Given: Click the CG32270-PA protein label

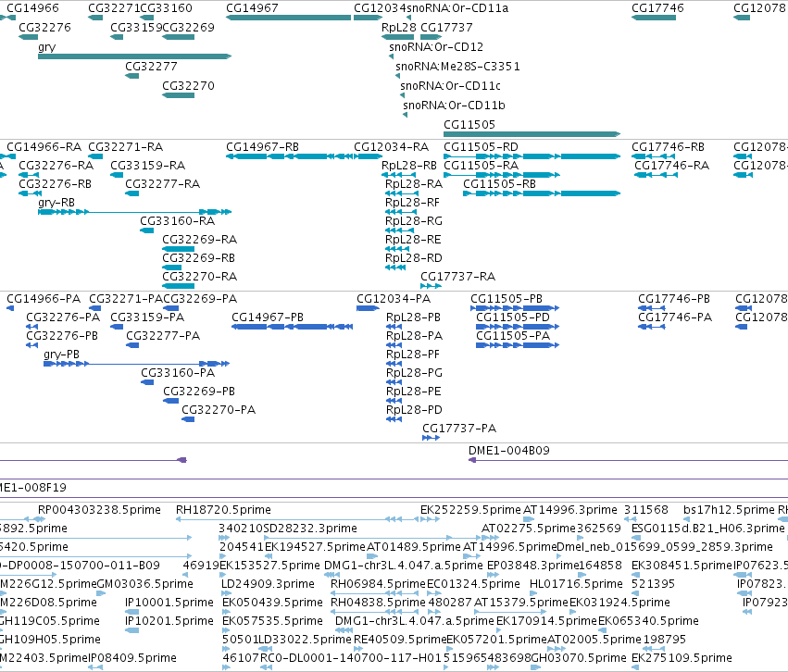Looking at the screenshot, I should point(219,410).
